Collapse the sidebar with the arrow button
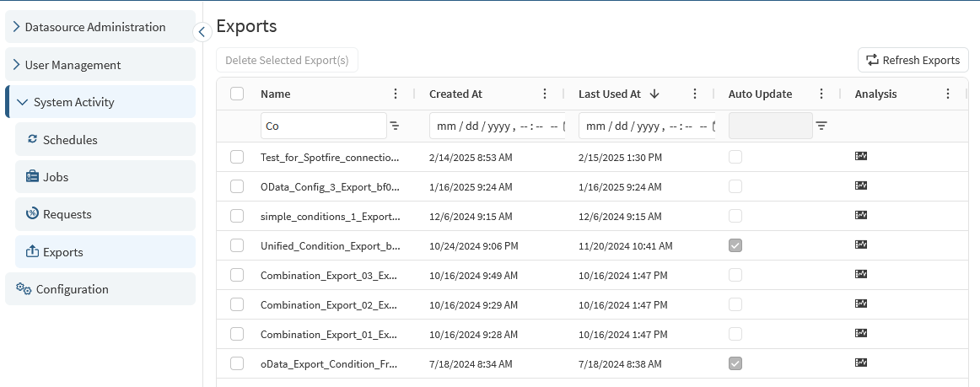980x387 pixels. (202, 32)
